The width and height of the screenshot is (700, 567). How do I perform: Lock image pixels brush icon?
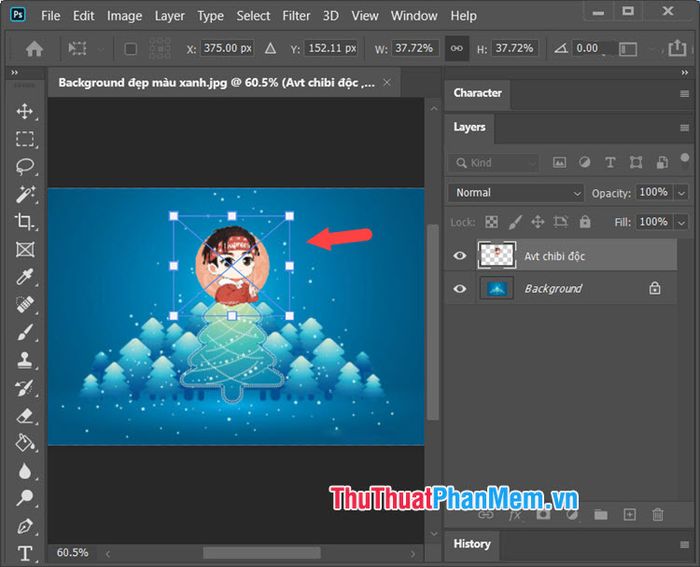[515, 222]
